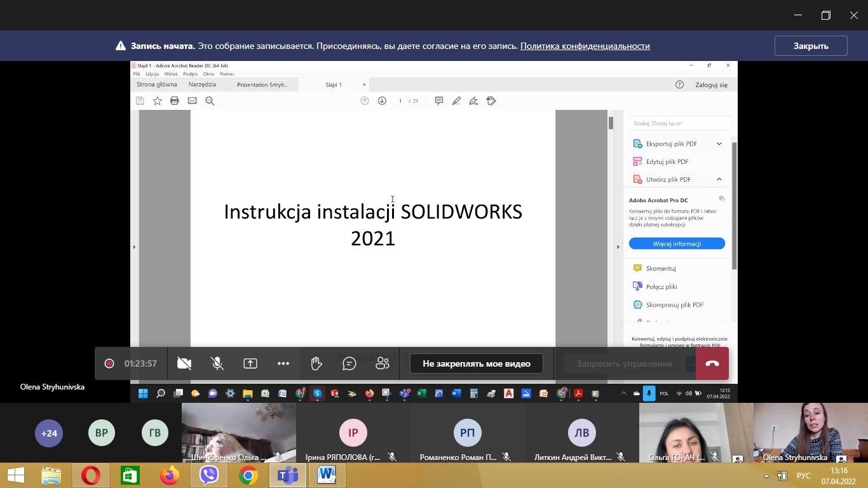Go to previous page with up arrow

365,100
